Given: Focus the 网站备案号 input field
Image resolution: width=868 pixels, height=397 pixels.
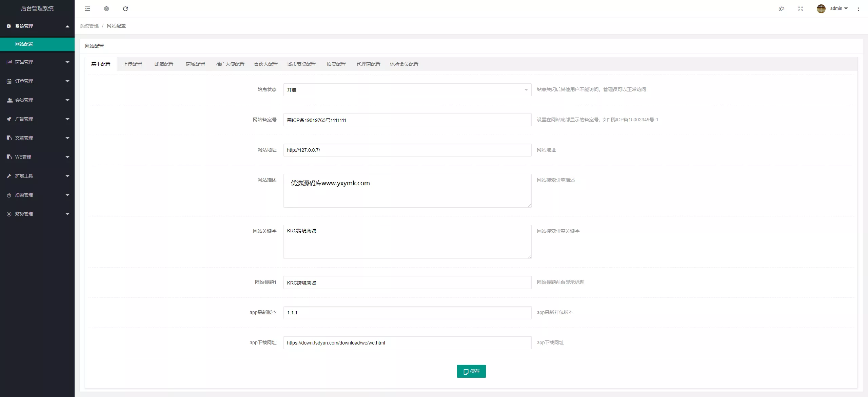Looking at the screenshot, I should 407,120.
